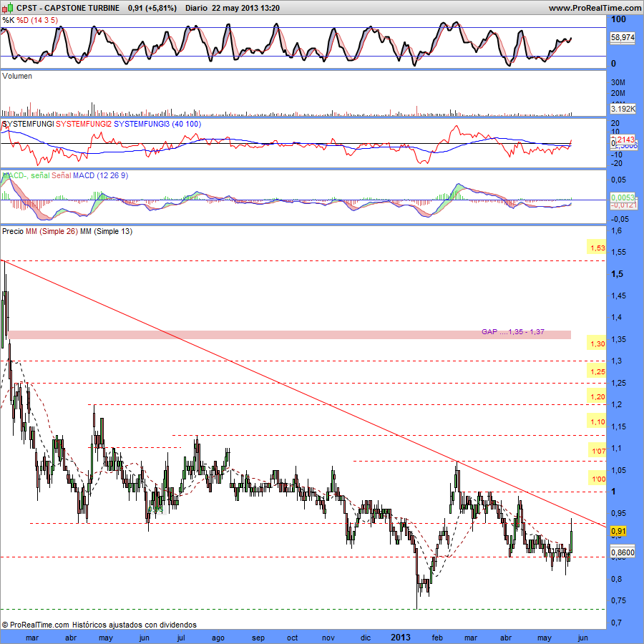Click the MACD value 0,0053
This screenshot has width=644, height=644.
tap(623, 198)
